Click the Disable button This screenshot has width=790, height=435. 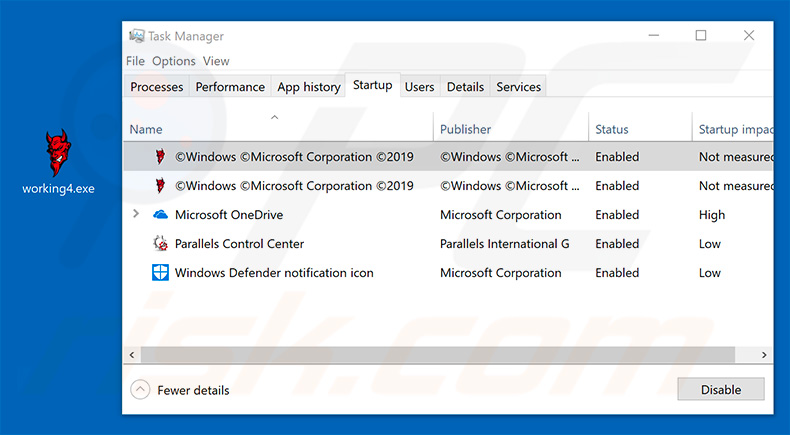(721, 390)
